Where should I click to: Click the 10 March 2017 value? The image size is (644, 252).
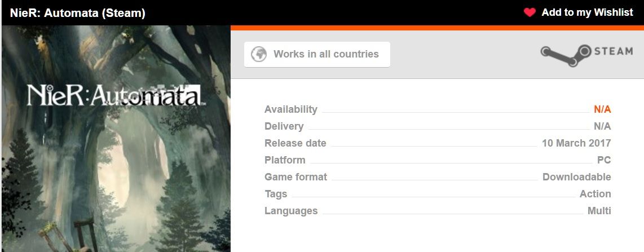[576, 143]
